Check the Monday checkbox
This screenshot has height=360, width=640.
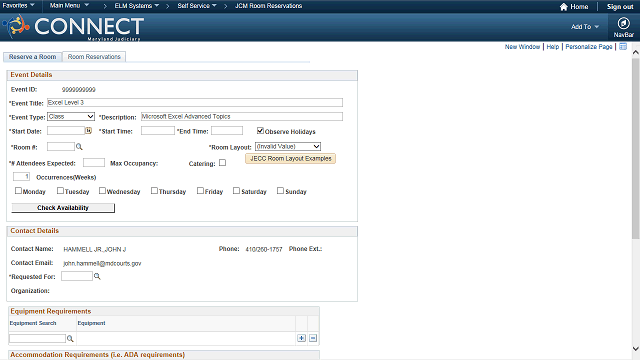(x=18, y=191)
